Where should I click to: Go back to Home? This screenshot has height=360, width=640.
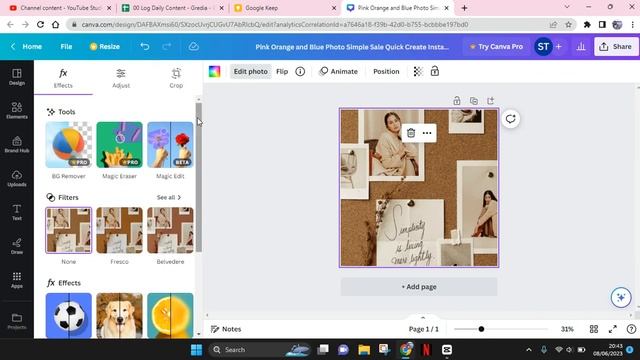point(27,47)
